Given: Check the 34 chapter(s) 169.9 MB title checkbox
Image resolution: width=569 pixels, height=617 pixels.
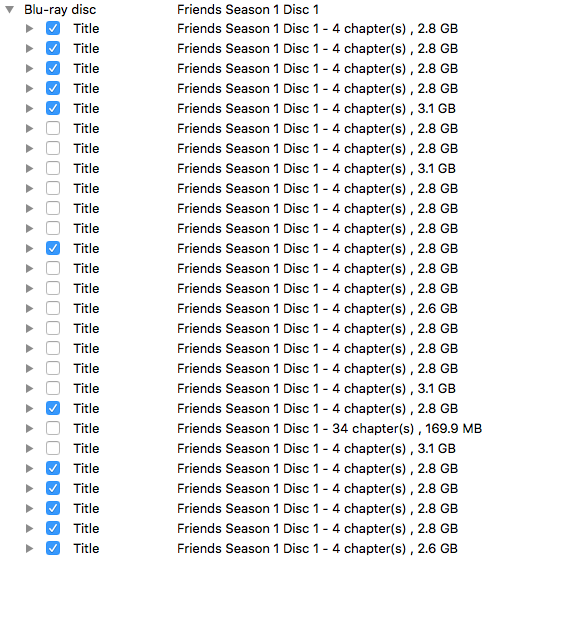Looking at the screenshot, I should (53, 428).
